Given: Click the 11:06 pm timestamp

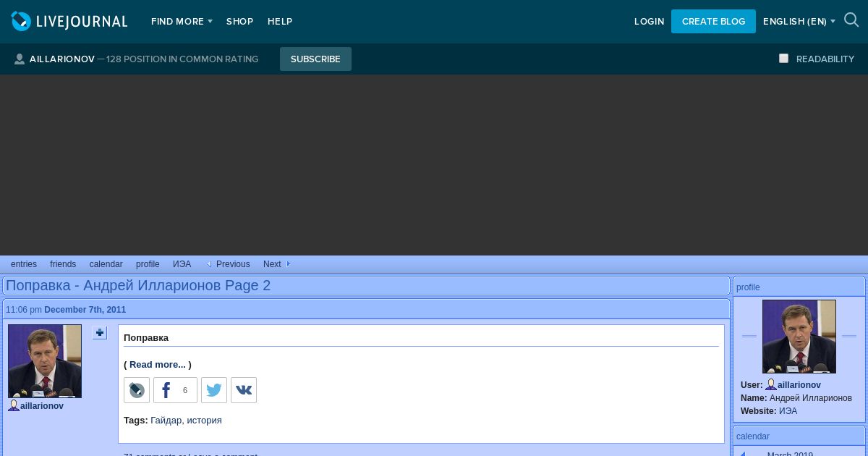Looking at the screenshot, I should [x=24, y=310].
